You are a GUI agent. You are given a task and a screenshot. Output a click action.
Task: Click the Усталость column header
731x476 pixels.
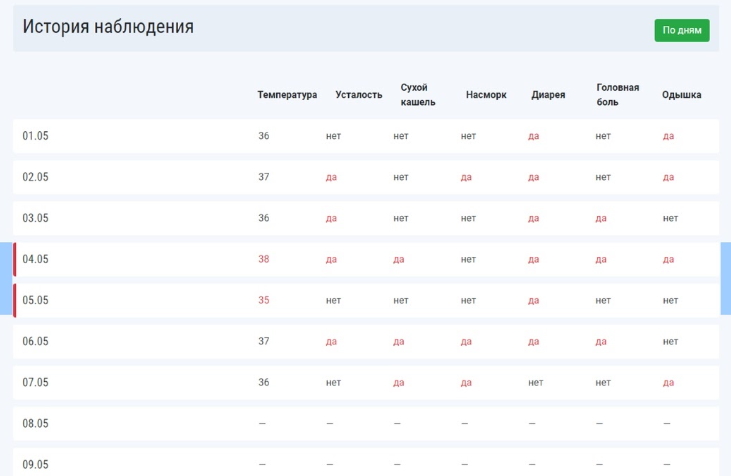(x=359, y=95)
